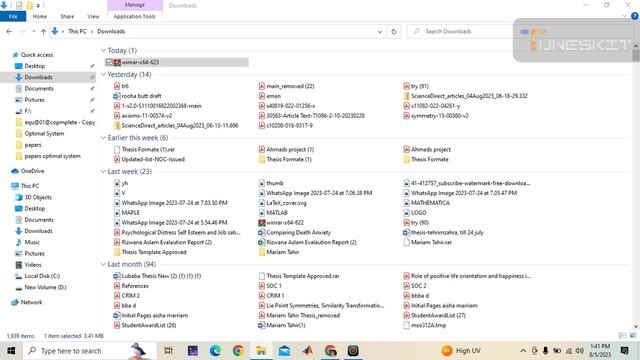
Task: Click the taskbar search box
Action: [x=90, y=351]
